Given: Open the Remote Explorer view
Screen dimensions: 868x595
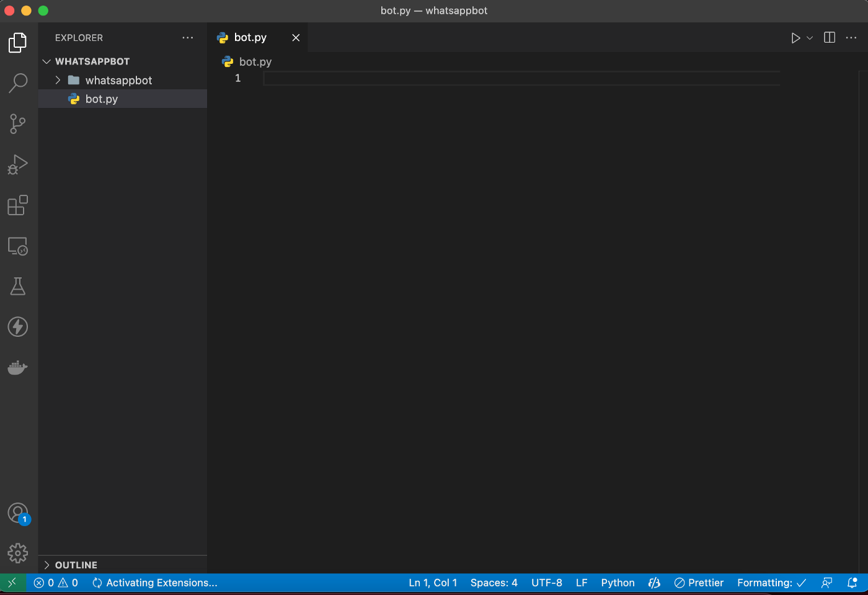Looking at the screenshot, I should point(18,246).
